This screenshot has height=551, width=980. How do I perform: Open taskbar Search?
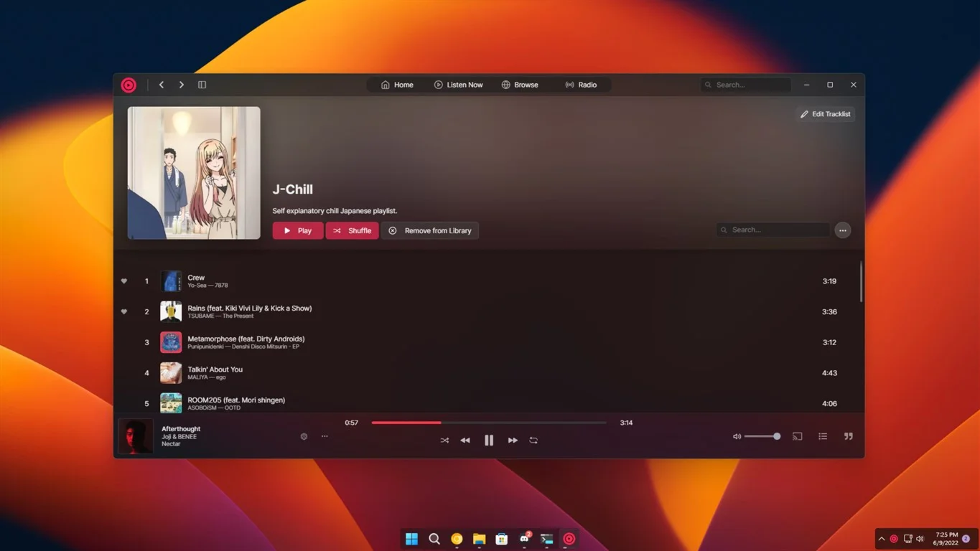click(x=434, y=539)
